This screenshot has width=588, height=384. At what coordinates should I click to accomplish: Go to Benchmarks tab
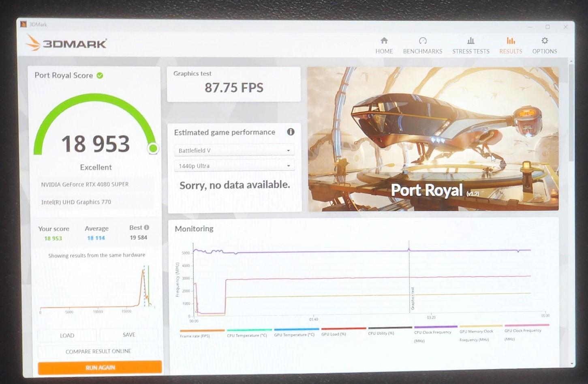point(422,45)
